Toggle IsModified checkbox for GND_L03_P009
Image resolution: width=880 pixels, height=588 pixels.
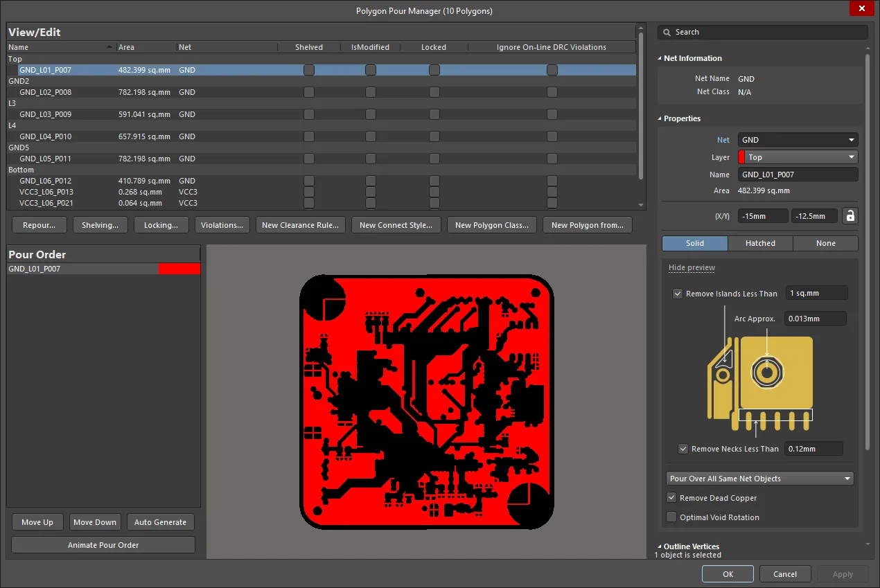coord(371,114)
